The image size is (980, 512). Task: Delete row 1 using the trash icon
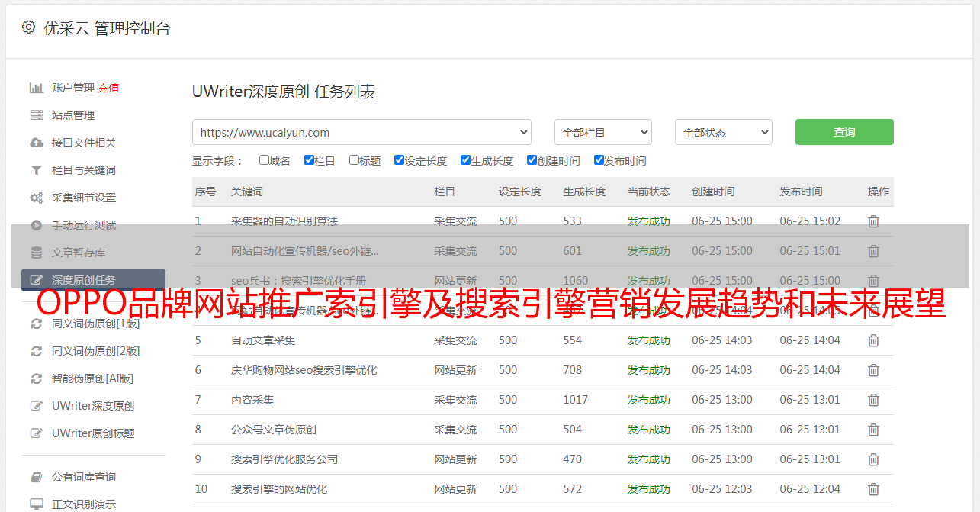873,221
